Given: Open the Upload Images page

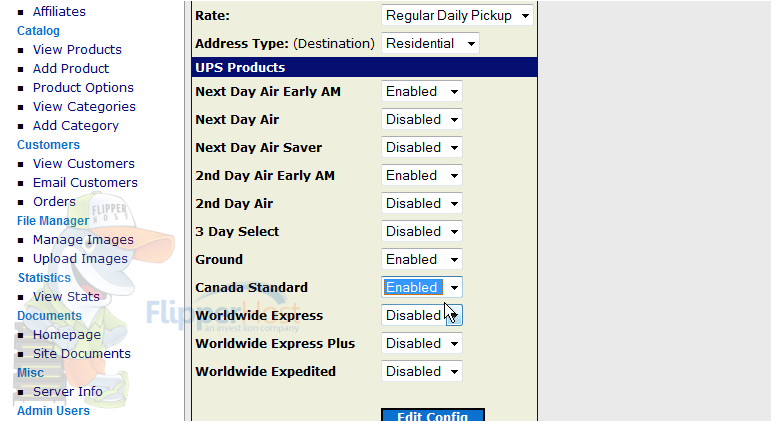Looking at the screenshot, I should [x=80, y=259].
